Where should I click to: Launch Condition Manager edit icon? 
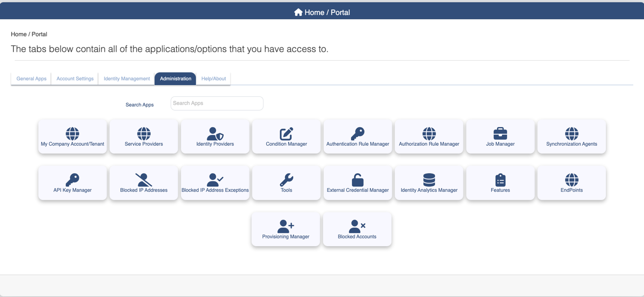[286, 133]
